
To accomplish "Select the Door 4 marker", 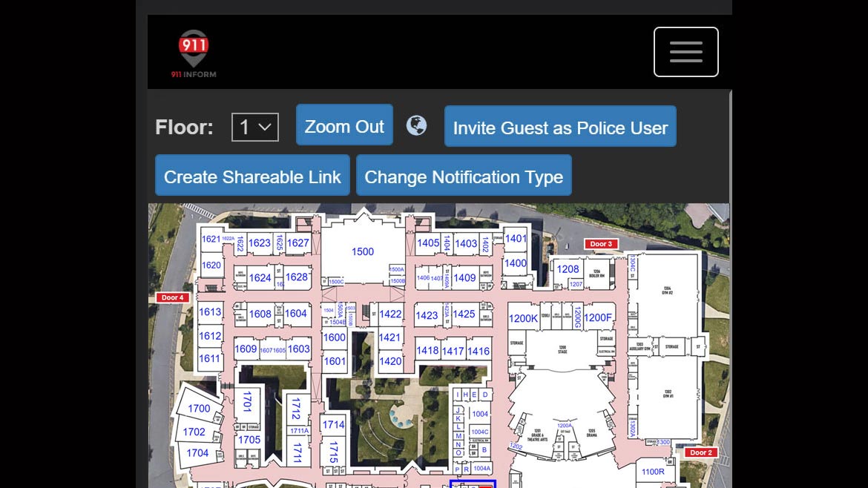I will click(x=171, y=297).
